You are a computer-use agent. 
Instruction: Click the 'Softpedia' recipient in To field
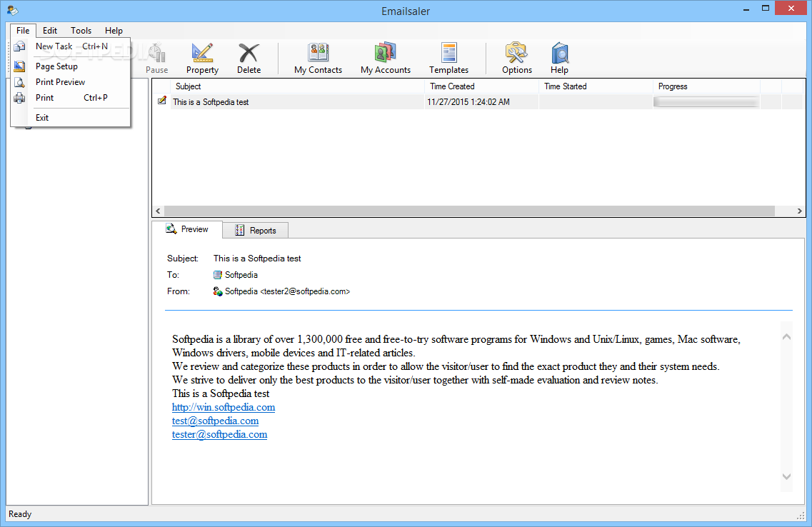pyautogui.click(x=241, y=275)
